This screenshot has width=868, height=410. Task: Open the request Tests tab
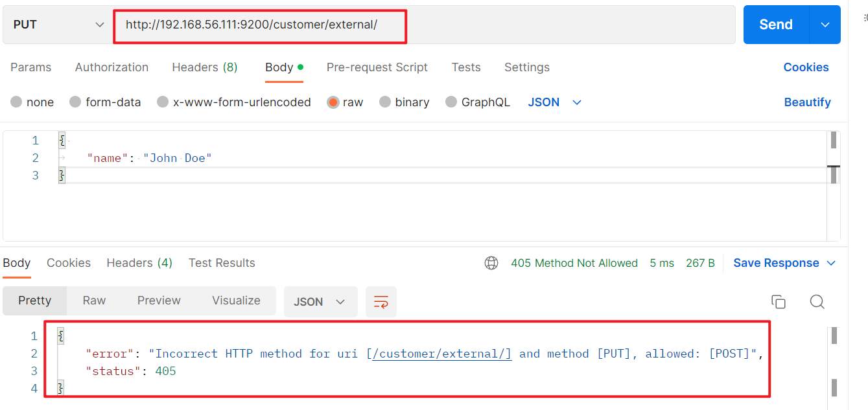466,67
